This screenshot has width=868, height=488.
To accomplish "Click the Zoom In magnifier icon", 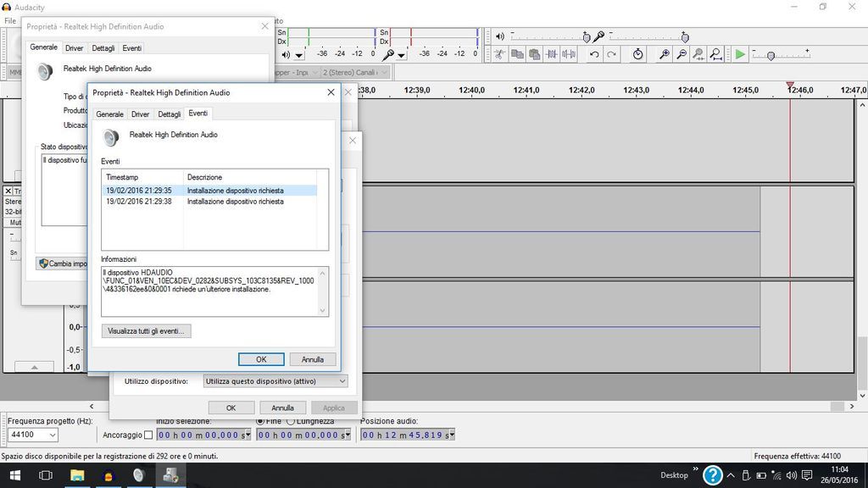I will [x=665, y=54].
